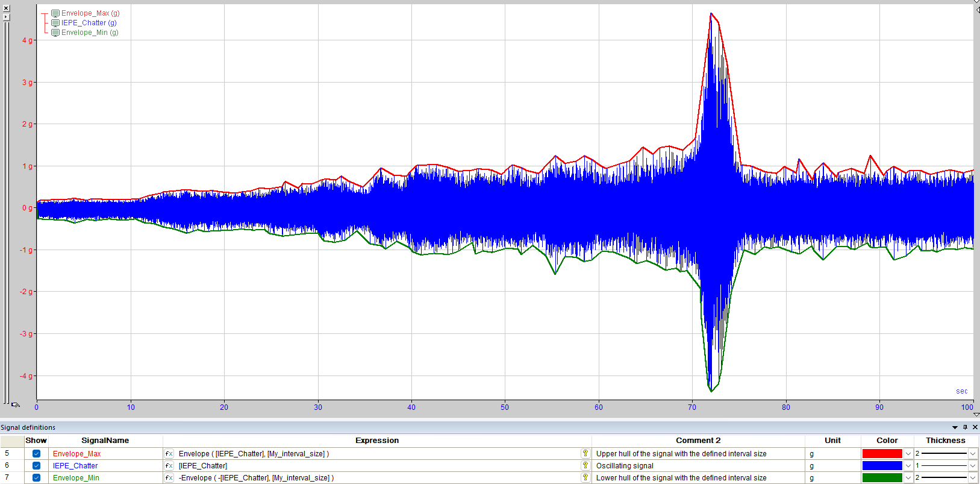
Task: Click the Envelope_Max expression field
Action: click(377, 454)
